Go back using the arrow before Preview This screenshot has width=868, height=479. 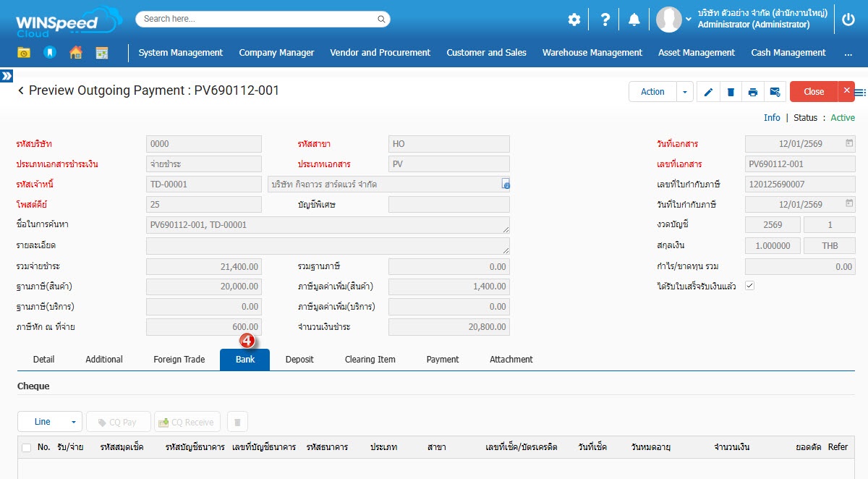coord(21,91)
